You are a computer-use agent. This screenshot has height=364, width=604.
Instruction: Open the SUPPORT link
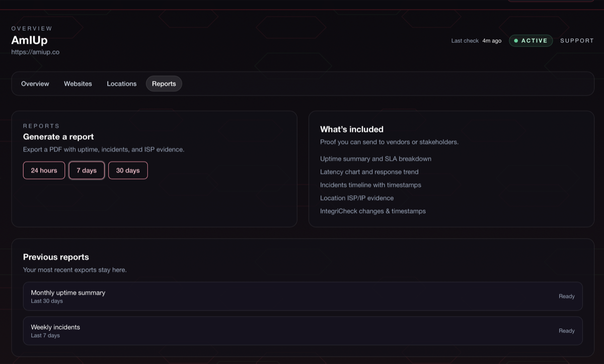coord(577,40)
